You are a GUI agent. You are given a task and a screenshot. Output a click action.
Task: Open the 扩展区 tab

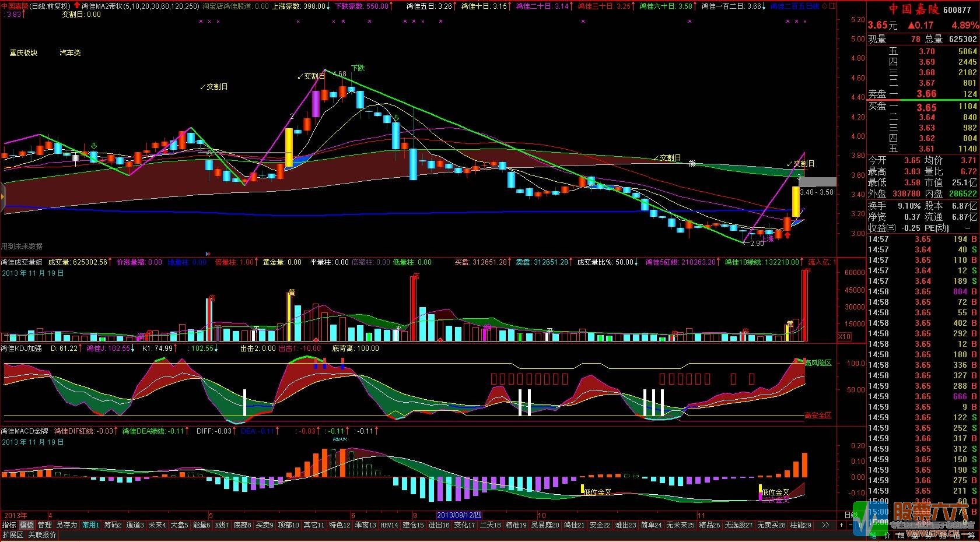[x=12, y=534]
